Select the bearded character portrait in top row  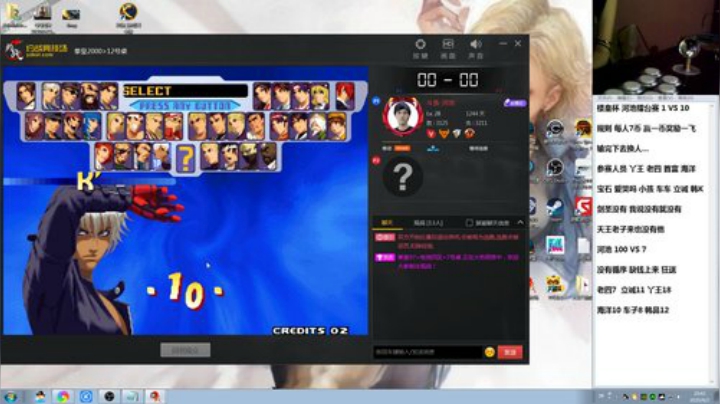tap(90, 96)
